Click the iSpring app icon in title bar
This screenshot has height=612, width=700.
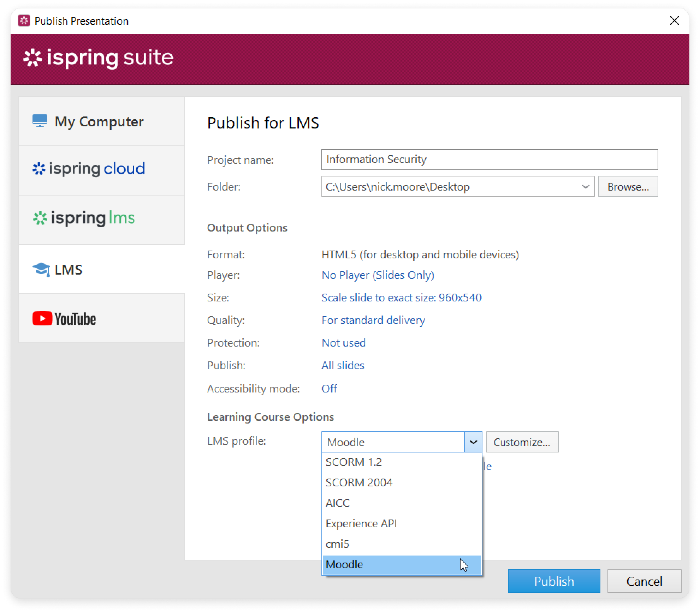click(x=24, y=21)
